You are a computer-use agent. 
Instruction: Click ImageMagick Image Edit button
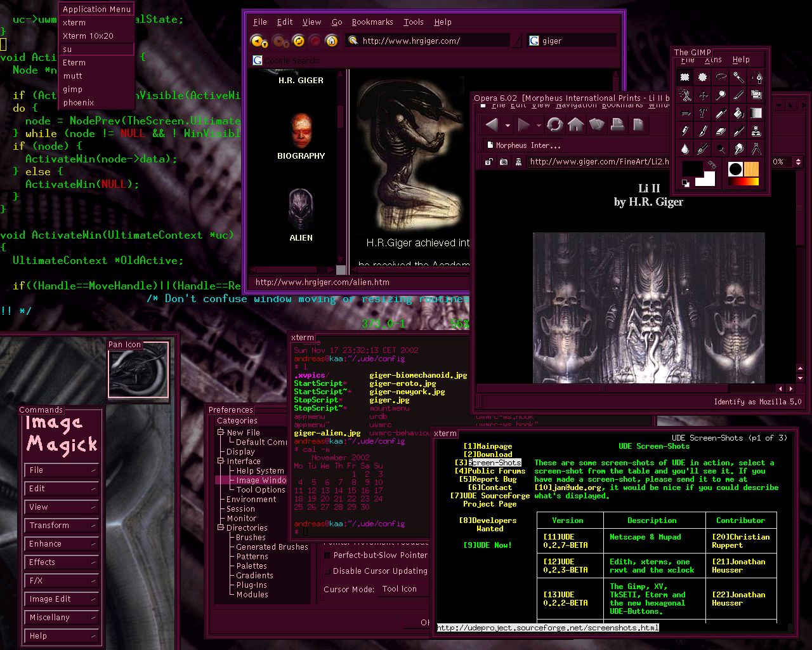[x=63, y=599]
